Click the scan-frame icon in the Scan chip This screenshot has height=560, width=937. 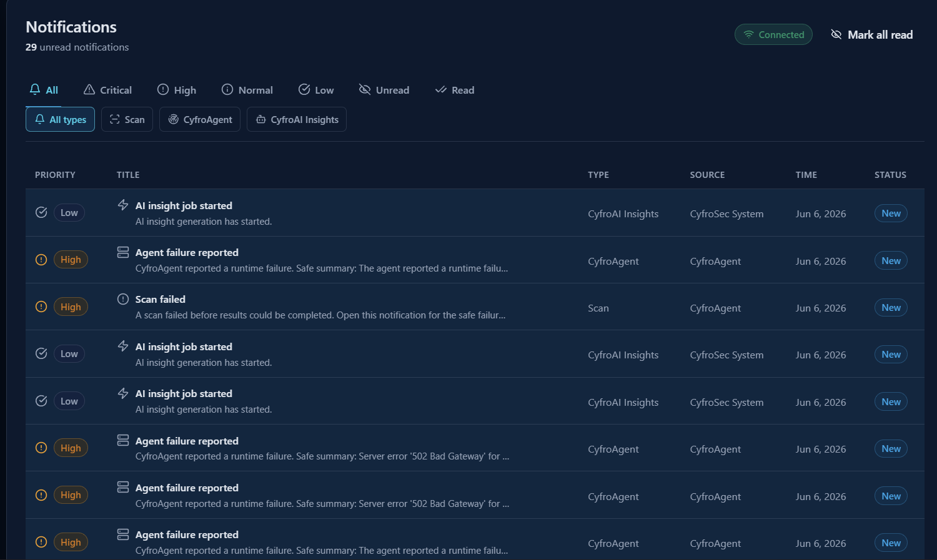pos(115,119)
